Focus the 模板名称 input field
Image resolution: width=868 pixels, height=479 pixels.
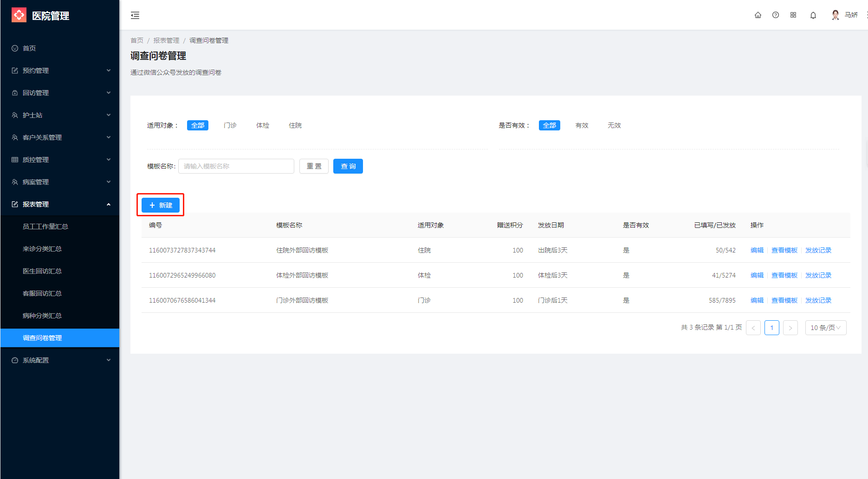(x=236, y=166)
